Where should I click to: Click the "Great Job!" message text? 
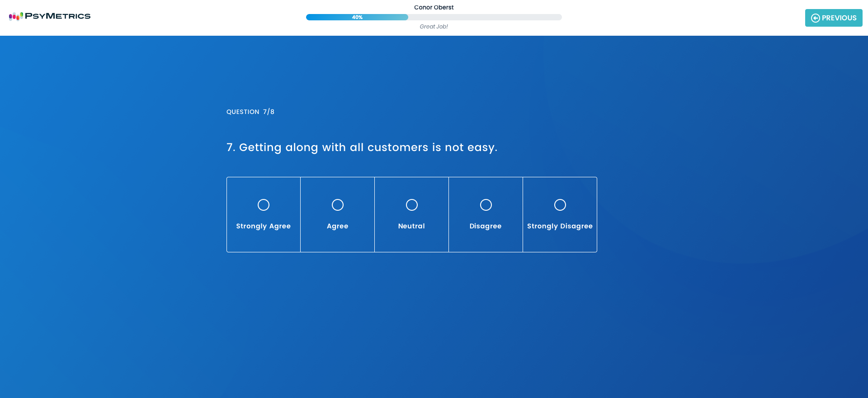(x=434, y=27)
